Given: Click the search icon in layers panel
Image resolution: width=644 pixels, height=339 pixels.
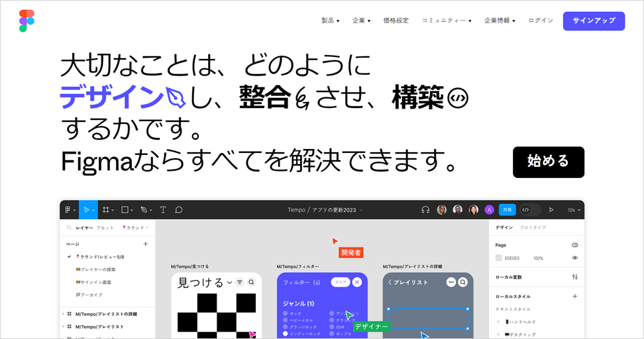Looking at the screenshot, I should pos(69,227).
